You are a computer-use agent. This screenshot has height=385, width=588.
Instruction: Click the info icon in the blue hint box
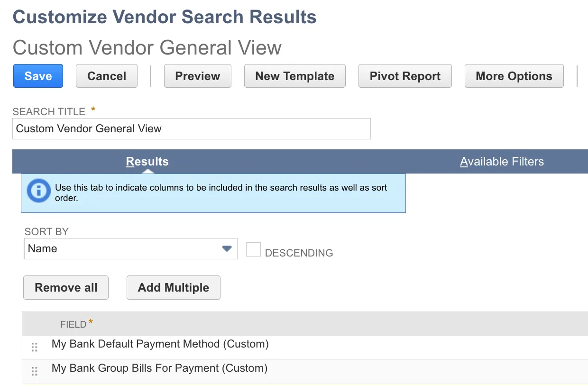tap(38, 191)
